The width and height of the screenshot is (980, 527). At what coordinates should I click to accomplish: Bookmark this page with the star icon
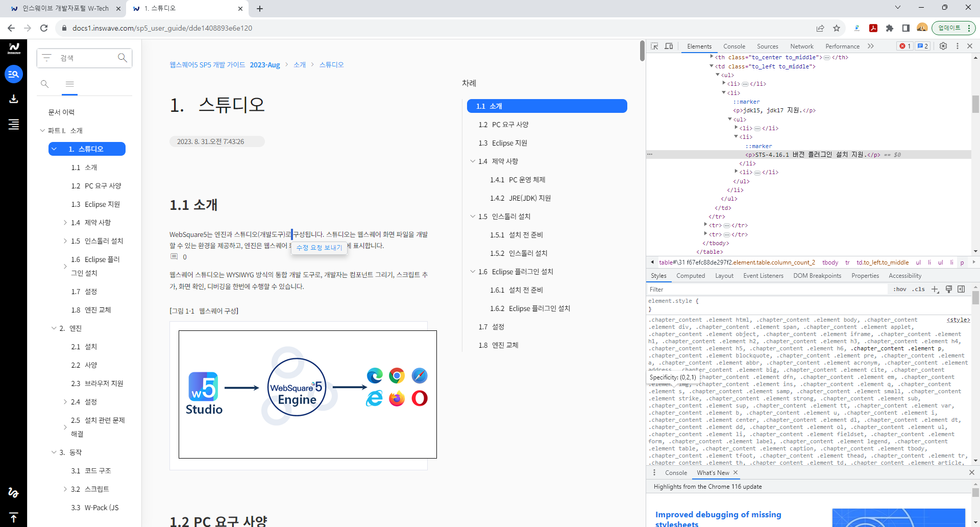pyautogui.click(x=837, y=28)
